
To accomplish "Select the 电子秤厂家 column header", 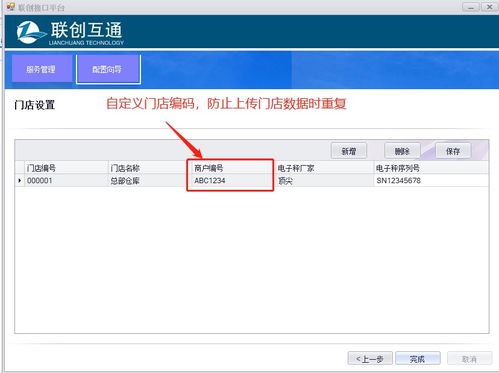I will (x=324, y=168).
